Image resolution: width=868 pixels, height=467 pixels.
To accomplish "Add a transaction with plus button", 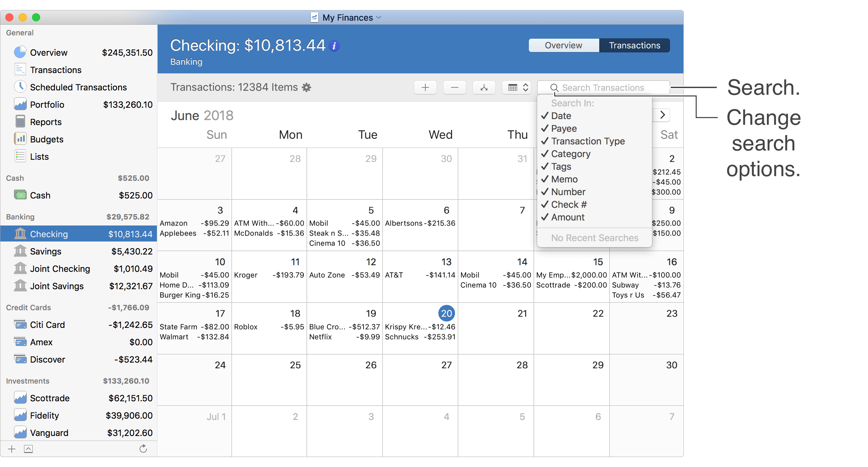I will click(x=425, y=87).
